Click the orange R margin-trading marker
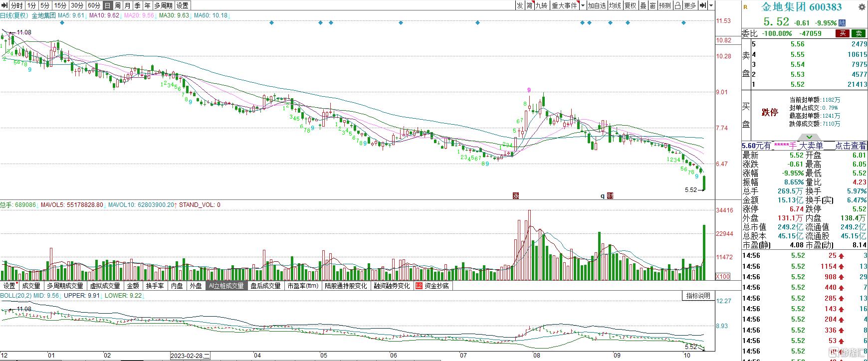Screen dimensions: 868x361 coord(745,7)
